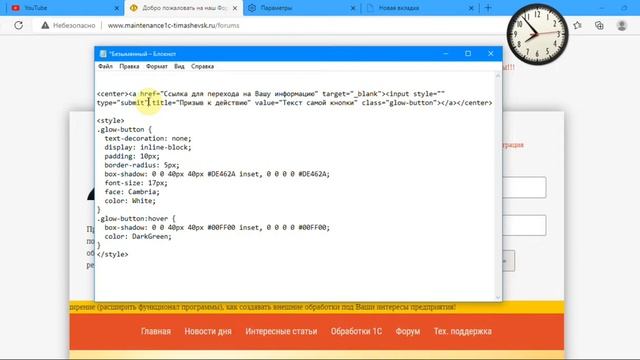Click the #DE462A inset shadow line
Screen dimensions: 640x360
click(217, 174)
